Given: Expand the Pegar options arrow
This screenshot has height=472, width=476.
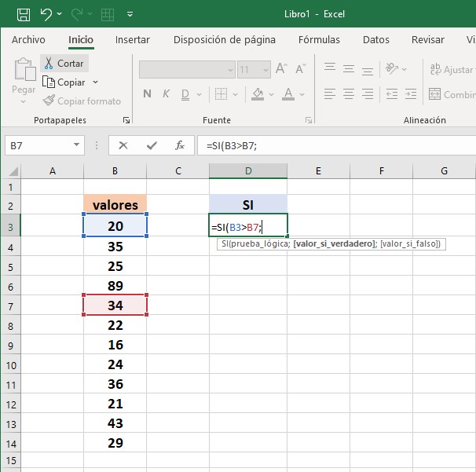Looking at the screenshot, I should click(24, 102).
